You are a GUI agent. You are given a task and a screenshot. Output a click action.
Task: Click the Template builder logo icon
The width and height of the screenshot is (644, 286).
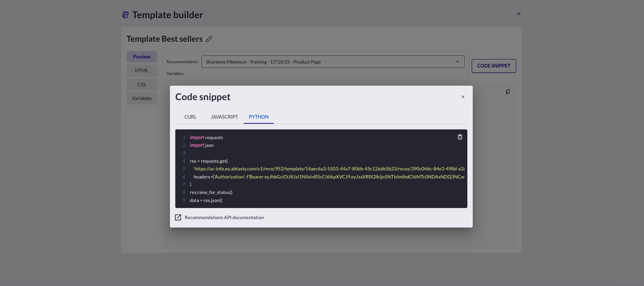(x=126, y=15)
